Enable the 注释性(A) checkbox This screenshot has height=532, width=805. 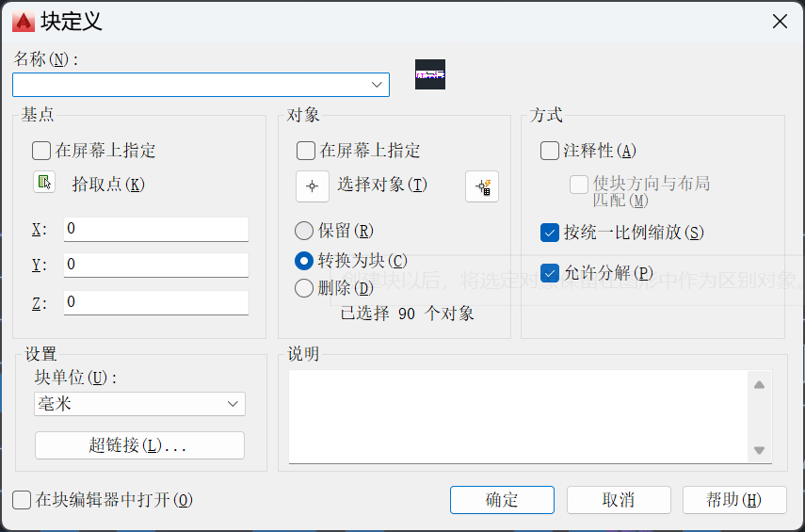tap(549, 151)
